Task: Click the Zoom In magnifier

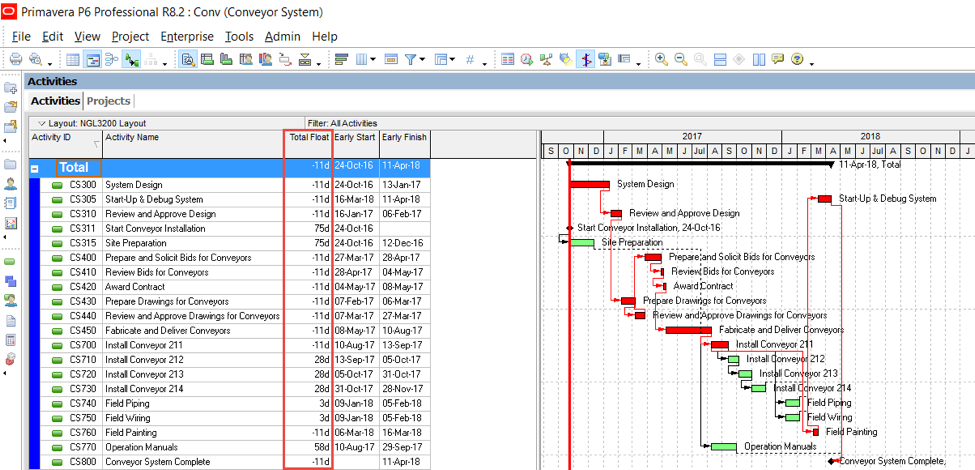Action: [661, 60]
